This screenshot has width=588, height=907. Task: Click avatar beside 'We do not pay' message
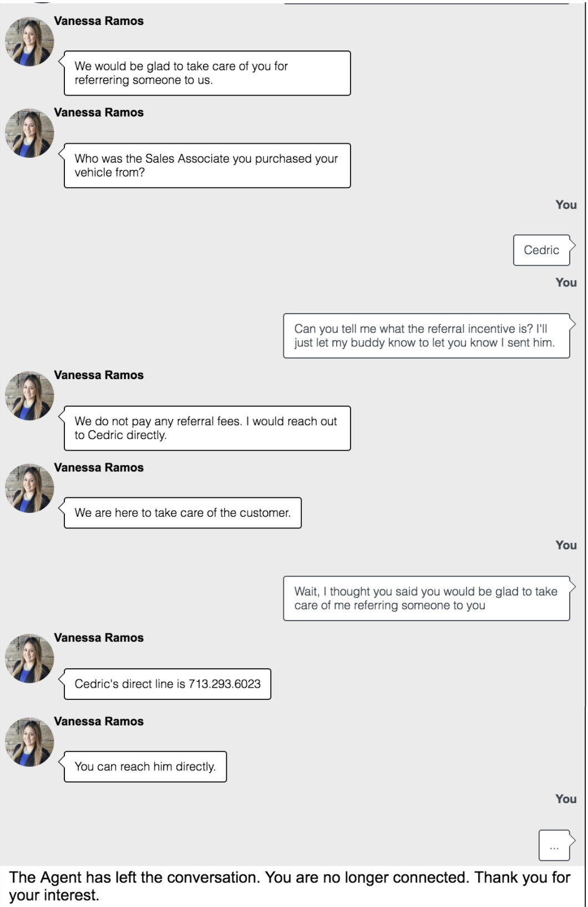(x=29, y=396)
